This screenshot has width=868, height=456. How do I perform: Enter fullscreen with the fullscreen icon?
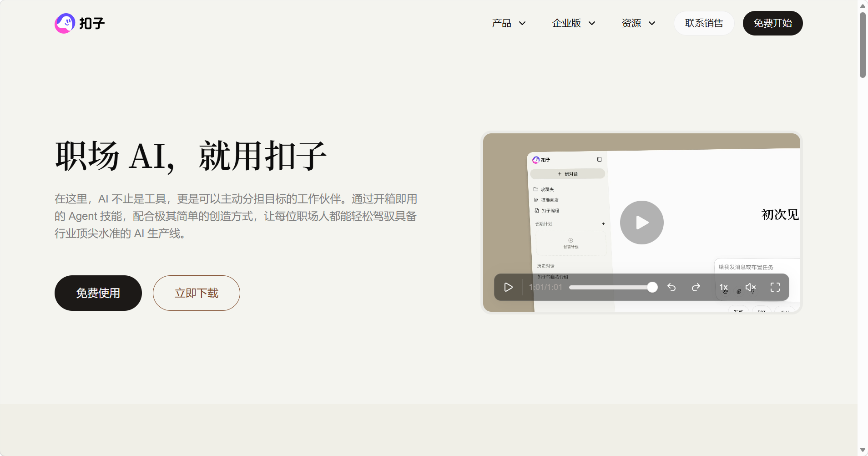point(775,287)
